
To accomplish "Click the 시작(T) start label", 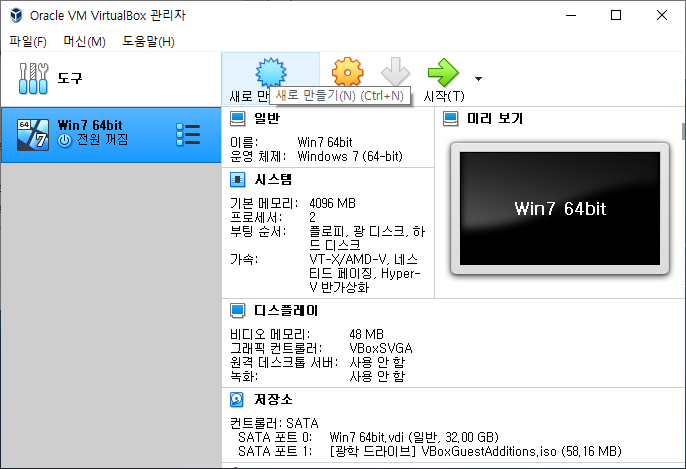I will click(444, 96).
